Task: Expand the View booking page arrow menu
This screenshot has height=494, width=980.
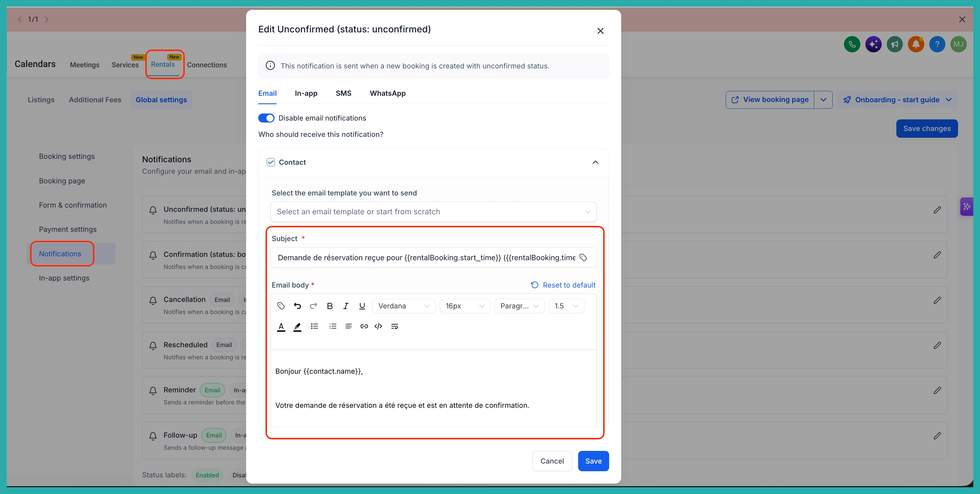Action: [823, 100]
